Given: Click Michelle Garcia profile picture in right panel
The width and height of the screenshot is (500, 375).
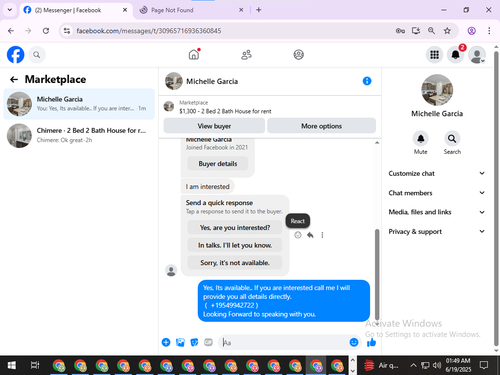Looking at the screenshot, I should click(x=437, y=90).
